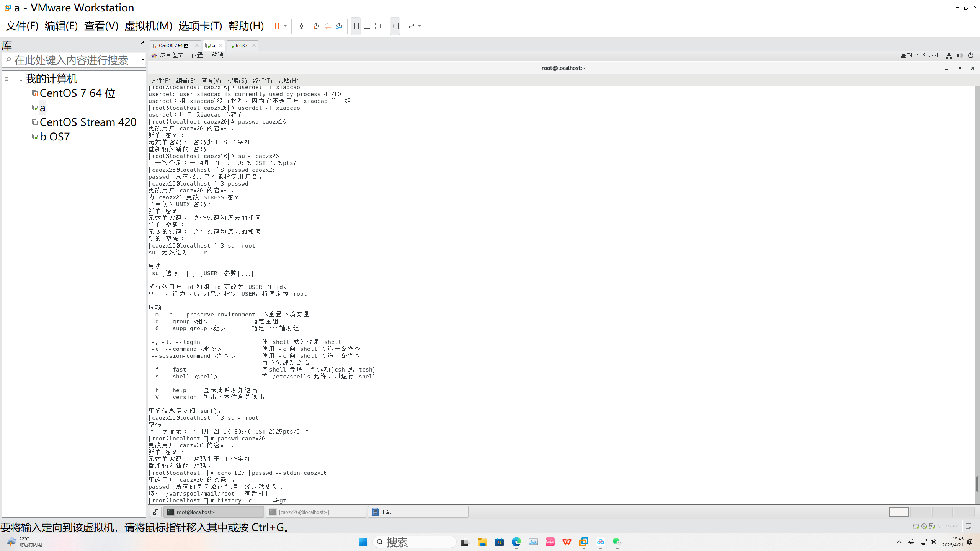Image resolution: width=980 pixels, height=551 pixels.
Task: Open the power options dropdown arrow
Action: [285, 26]
